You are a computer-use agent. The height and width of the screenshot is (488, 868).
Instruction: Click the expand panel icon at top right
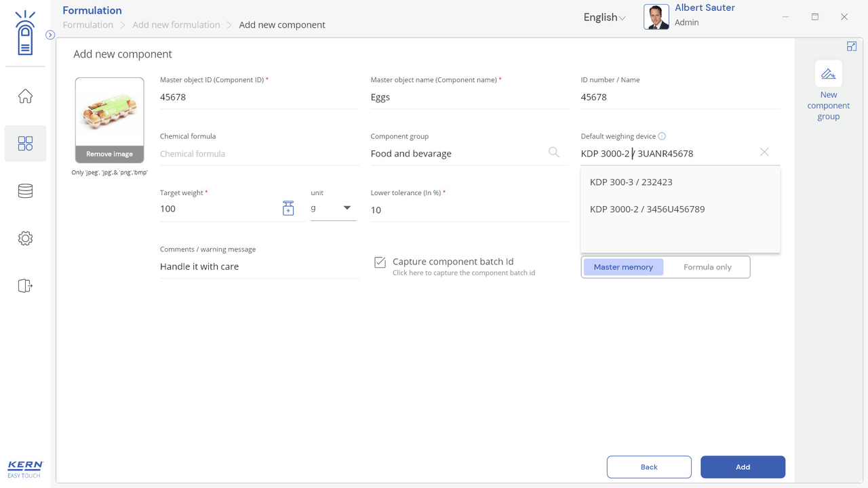852,46
